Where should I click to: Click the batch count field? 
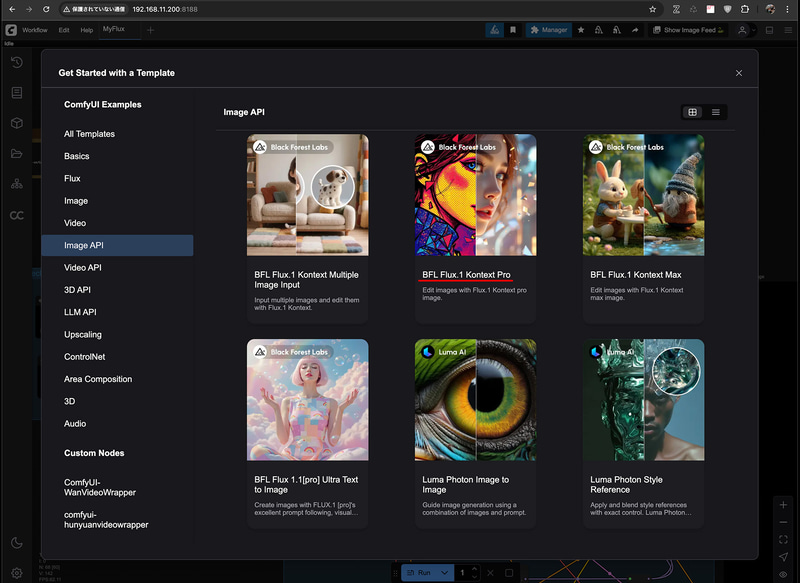(463, 573)
